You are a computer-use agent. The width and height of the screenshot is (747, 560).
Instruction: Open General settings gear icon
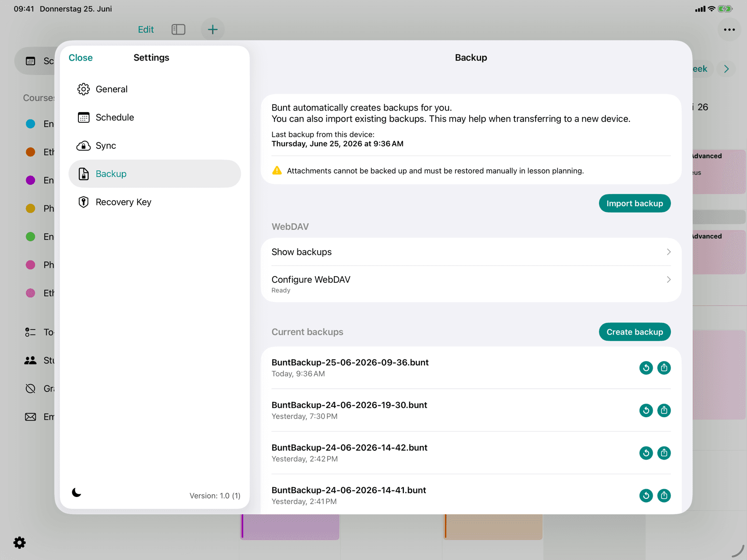84,89
